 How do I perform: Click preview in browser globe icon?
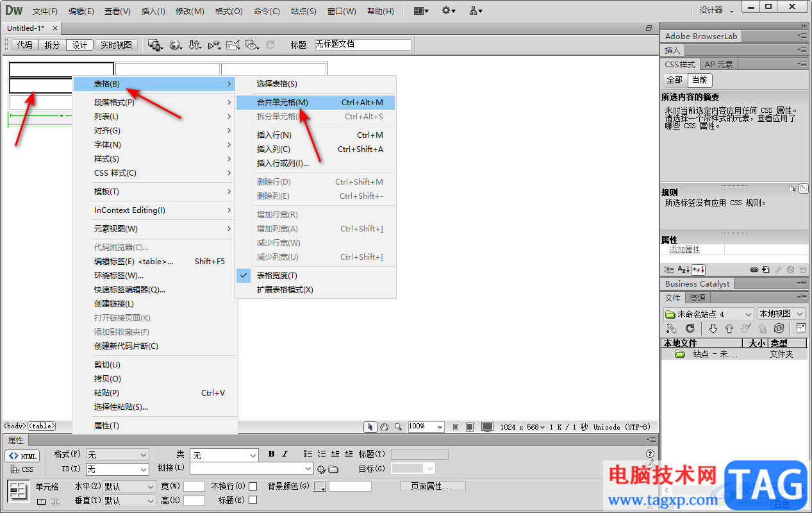175,45
